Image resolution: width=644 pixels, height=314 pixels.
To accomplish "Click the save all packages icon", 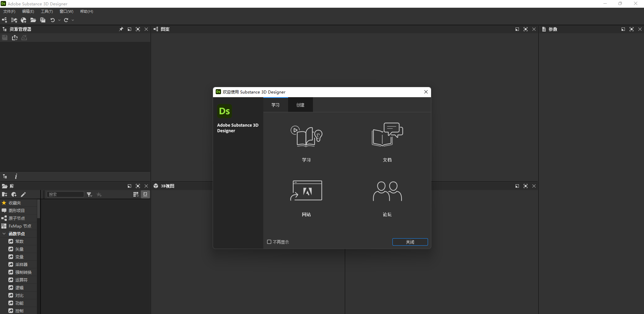I will point(43,20).
